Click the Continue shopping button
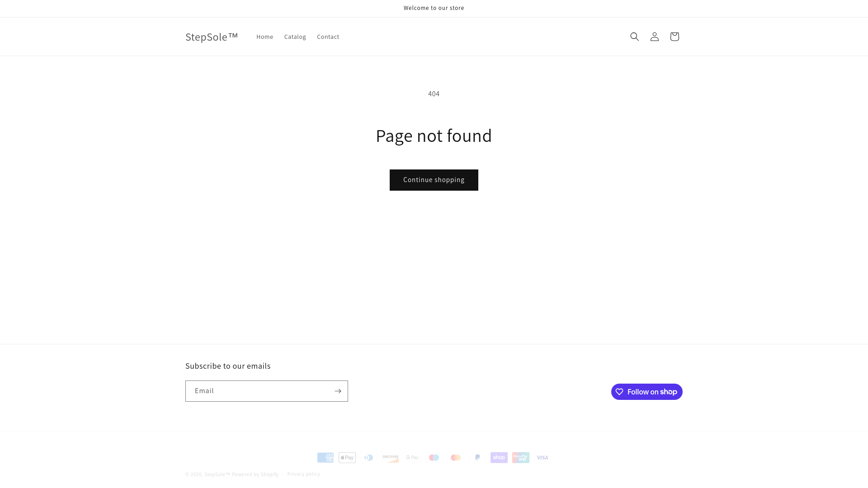Screen dimensions: 868x488 (434, 180)
